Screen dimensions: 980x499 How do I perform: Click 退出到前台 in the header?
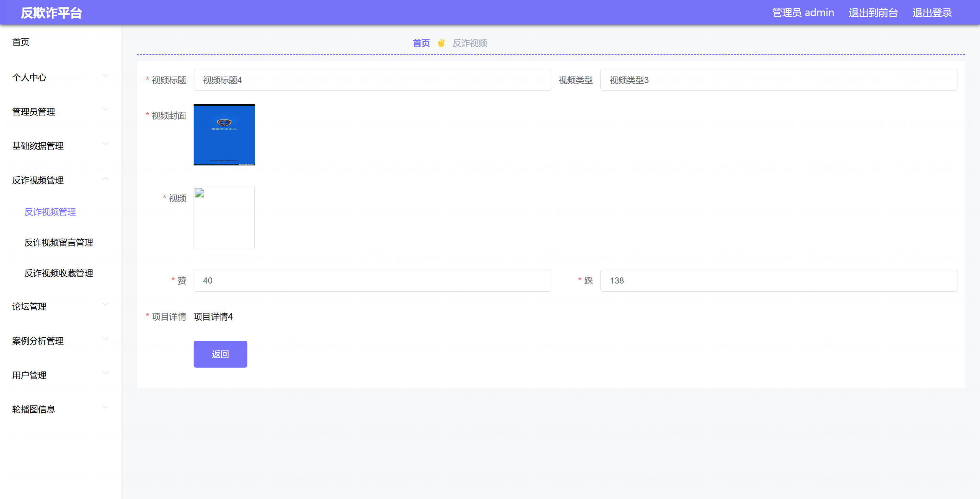point(873,13)
